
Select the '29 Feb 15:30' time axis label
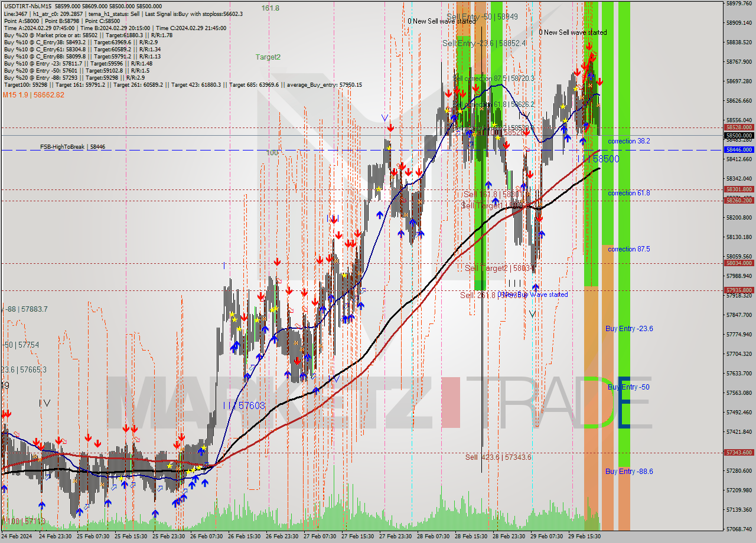584,537
